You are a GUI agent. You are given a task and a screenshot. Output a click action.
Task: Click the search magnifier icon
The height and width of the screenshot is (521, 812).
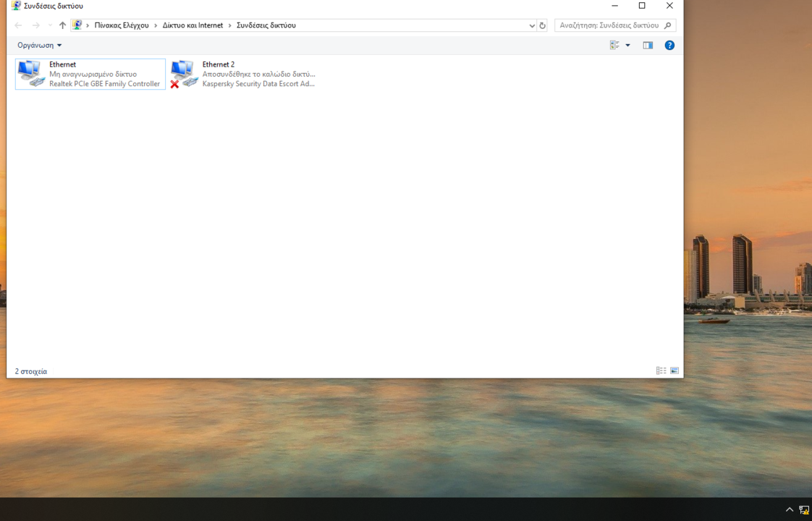pyautogui.click(x=667, y=25)
